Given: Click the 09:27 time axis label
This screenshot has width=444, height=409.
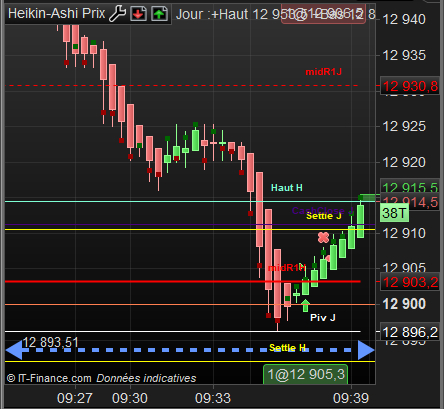Looking at the screenshot, I should click(x=75, y=398).
